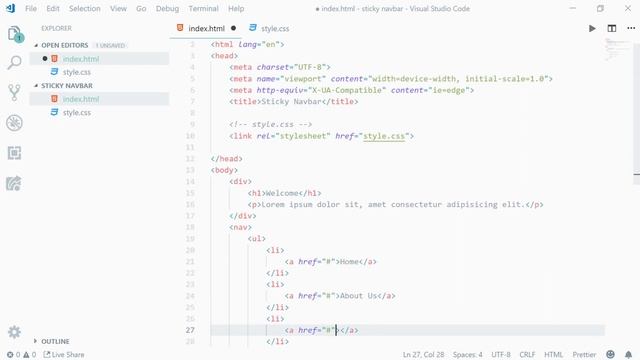
Task: Open the Selection menu
Action: click(x=84, y=9)
